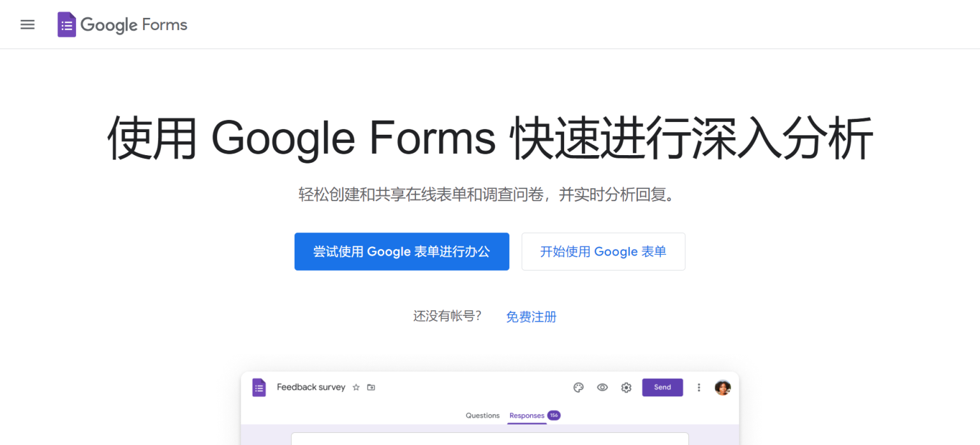Image resolution: width=980 pixels, height=445 pixels.
Task: Click the Feedback survey title text
Action: pos(311,387)
